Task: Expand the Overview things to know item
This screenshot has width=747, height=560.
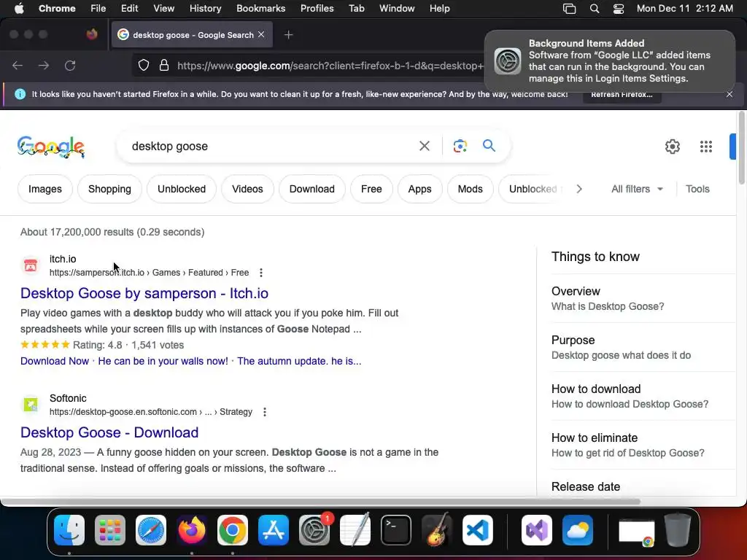Action: [x=643, y=298]
